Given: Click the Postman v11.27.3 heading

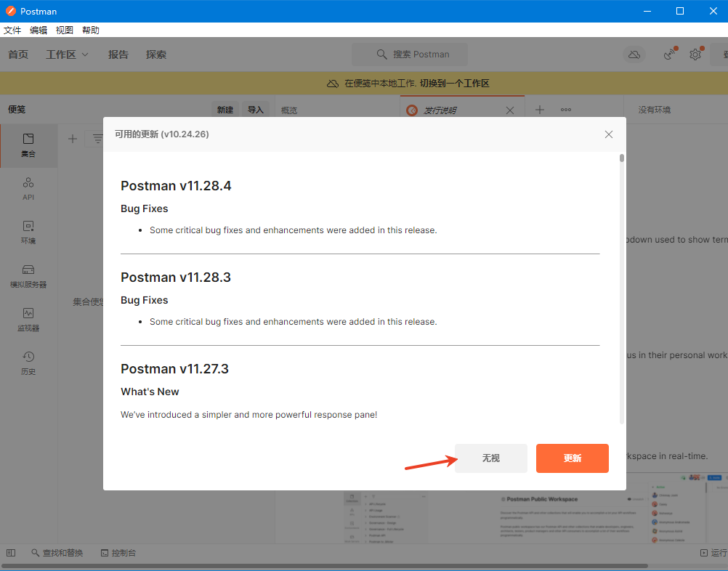Looking at the screenshot, I should click(x=174, y=368).
